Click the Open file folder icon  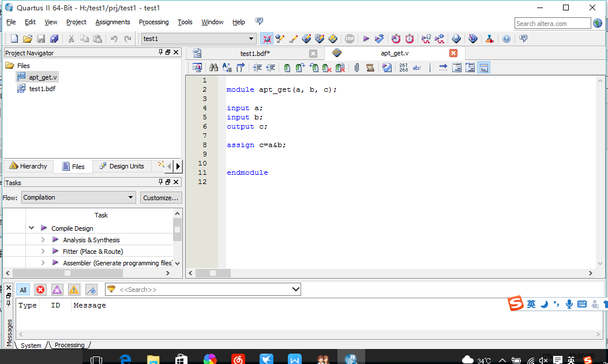pos(28,39)
